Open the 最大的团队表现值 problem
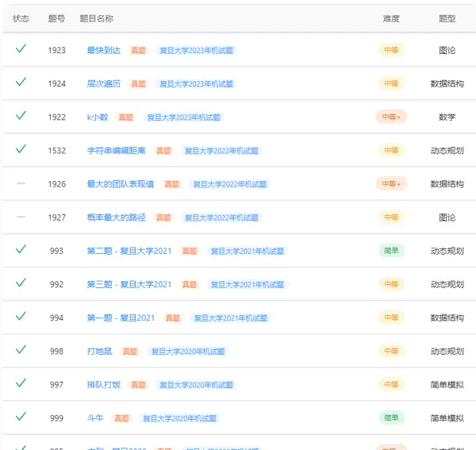The height and width of the screenshot is (450, 476). coord(121,184)
